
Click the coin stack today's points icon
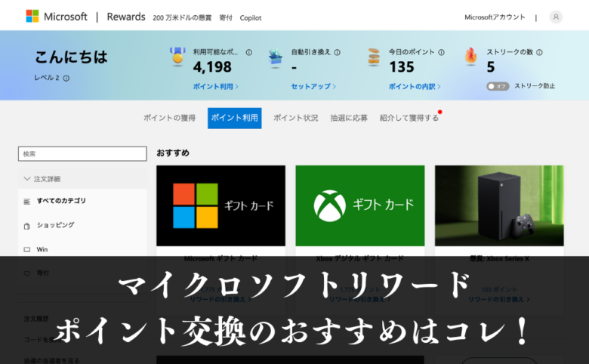(373, 57)
